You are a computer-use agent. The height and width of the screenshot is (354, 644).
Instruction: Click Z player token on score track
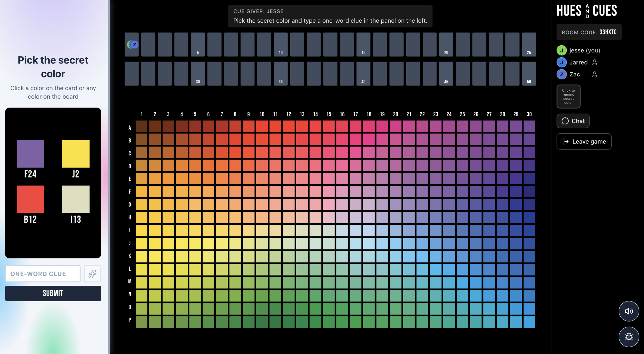pos(135,44)
